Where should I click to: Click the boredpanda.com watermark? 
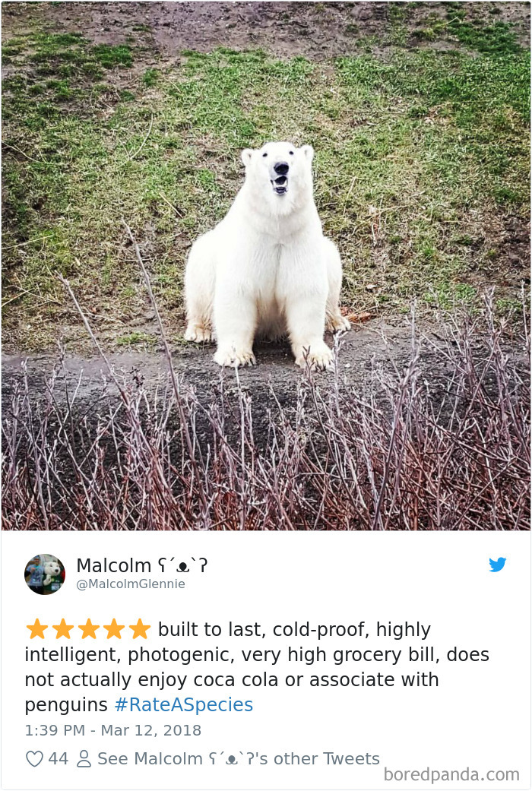tap(451, 774)
